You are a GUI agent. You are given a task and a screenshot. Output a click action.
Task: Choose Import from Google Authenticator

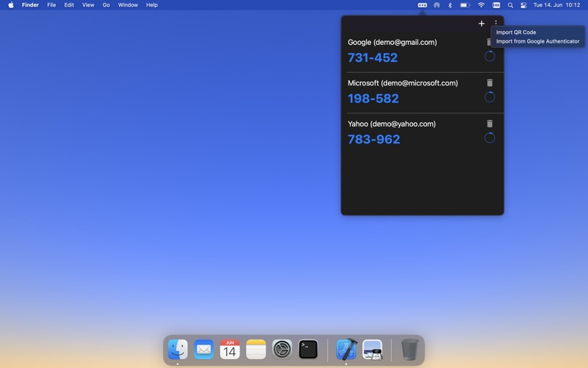coord(537,41)
